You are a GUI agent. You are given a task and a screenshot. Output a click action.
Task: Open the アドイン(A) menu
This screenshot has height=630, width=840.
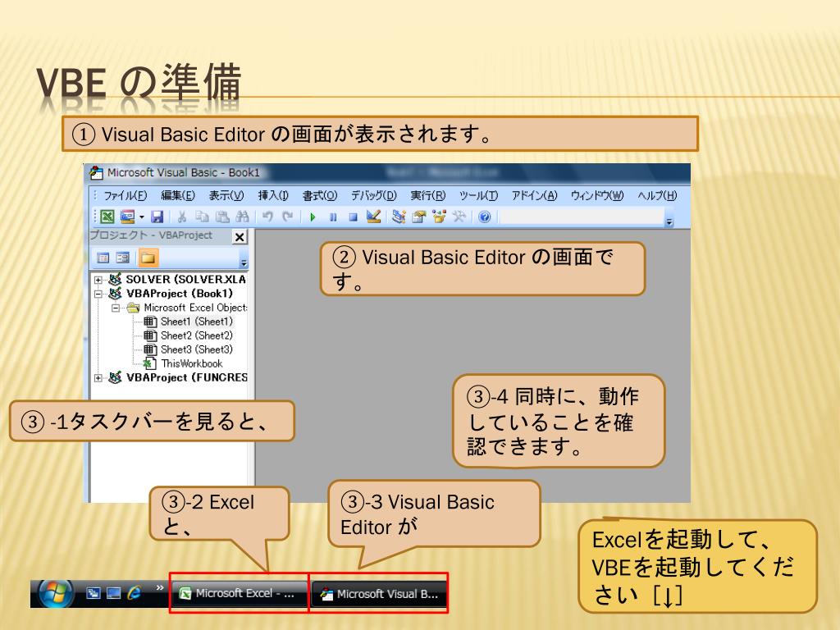click(534, 195)
